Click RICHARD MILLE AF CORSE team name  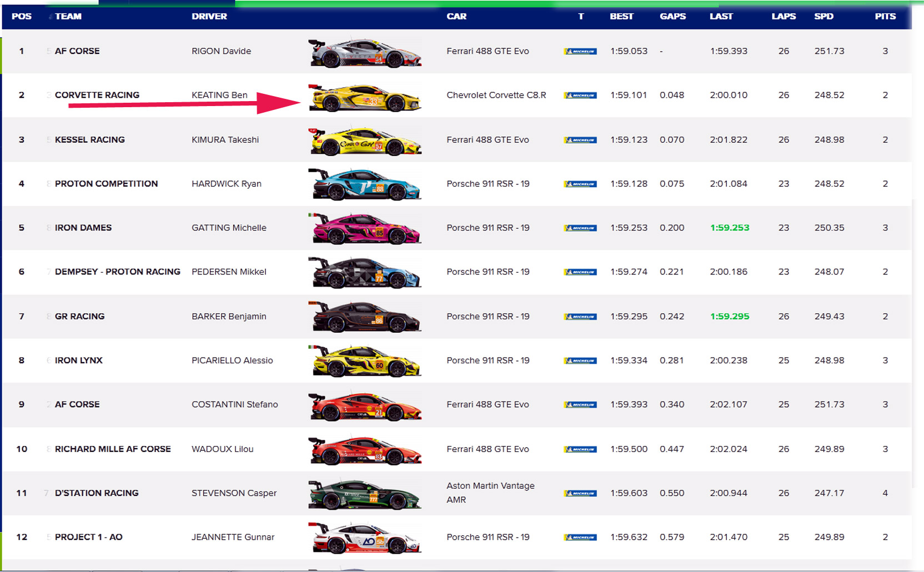tap(113, 449)
